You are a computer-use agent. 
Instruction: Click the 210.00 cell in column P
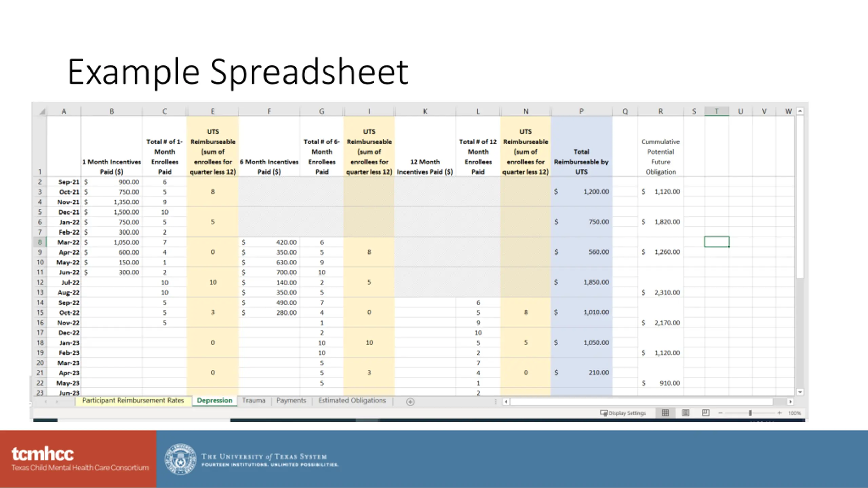pos(581,373)
